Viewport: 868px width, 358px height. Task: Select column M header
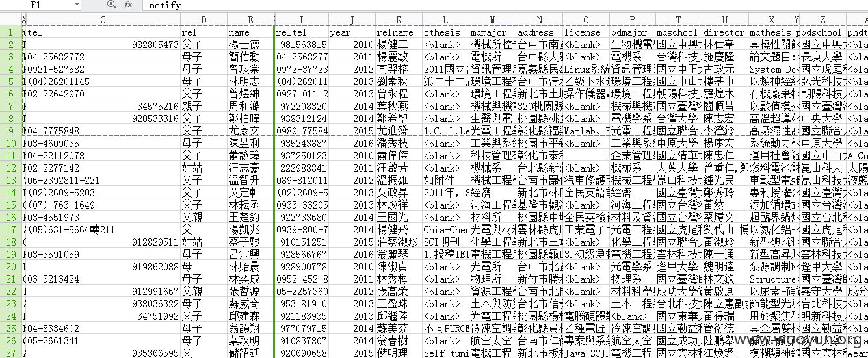(492, 20)
